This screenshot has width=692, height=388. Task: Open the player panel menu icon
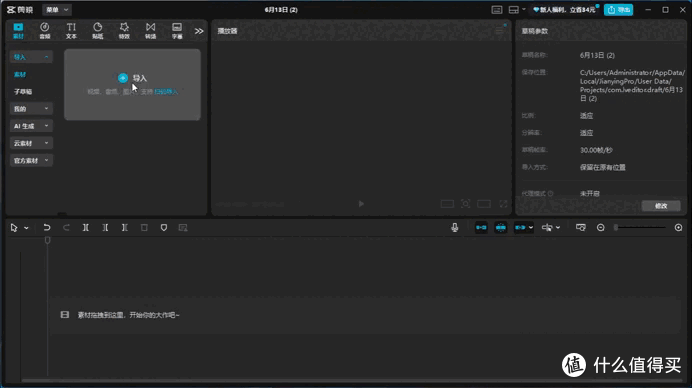(x=499, y=31)
